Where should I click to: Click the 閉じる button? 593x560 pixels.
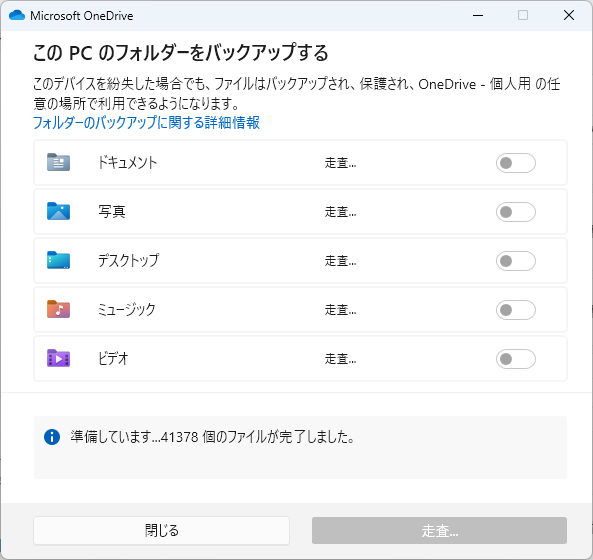pos(161,531)
